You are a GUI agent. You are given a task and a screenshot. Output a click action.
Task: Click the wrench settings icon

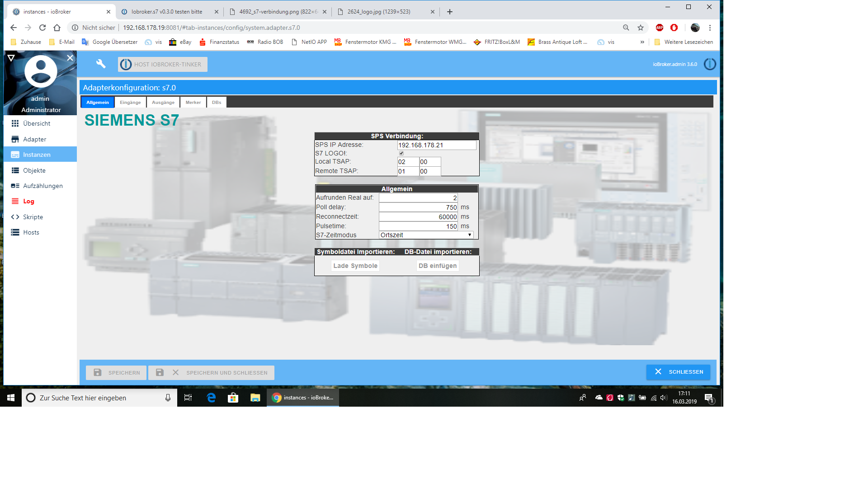pos(101,64)
